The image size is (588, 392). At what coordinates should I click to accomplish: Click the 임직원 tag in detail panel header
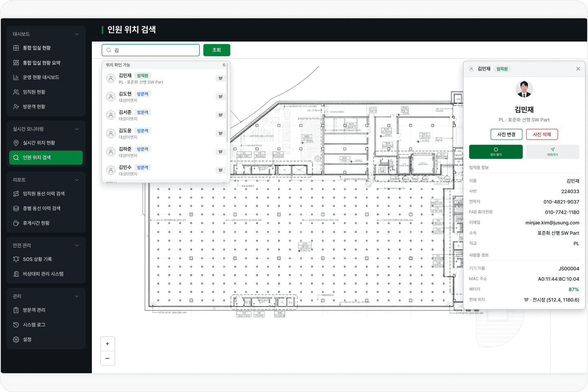[502, 69]
